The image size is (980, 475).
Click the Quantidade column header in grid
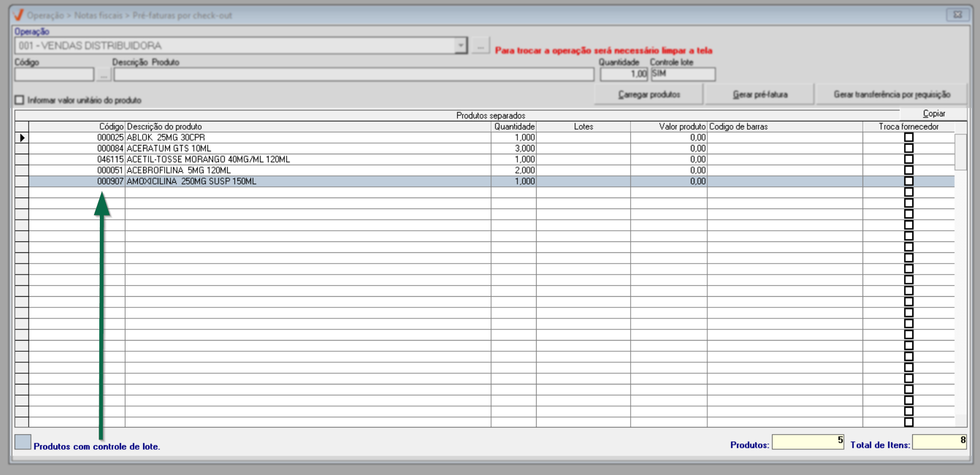pyautogui.click(x=514, y=127)
